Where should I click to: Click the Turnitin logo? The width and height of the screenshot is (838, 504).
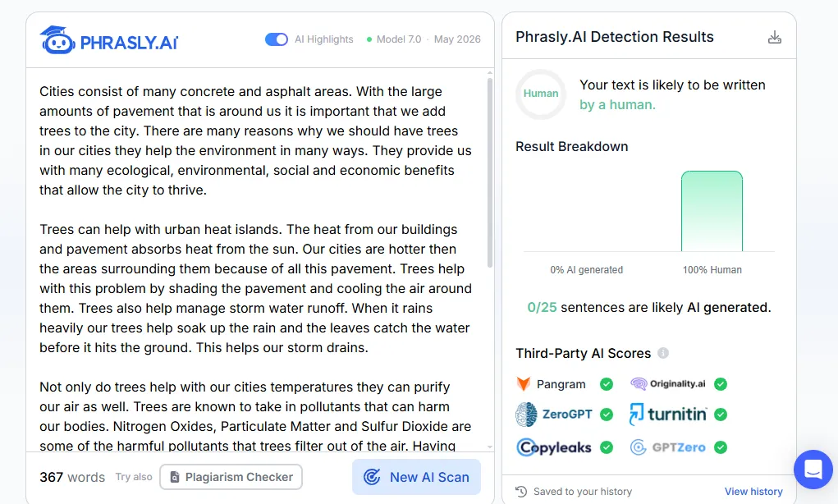[x=668, y=415]
